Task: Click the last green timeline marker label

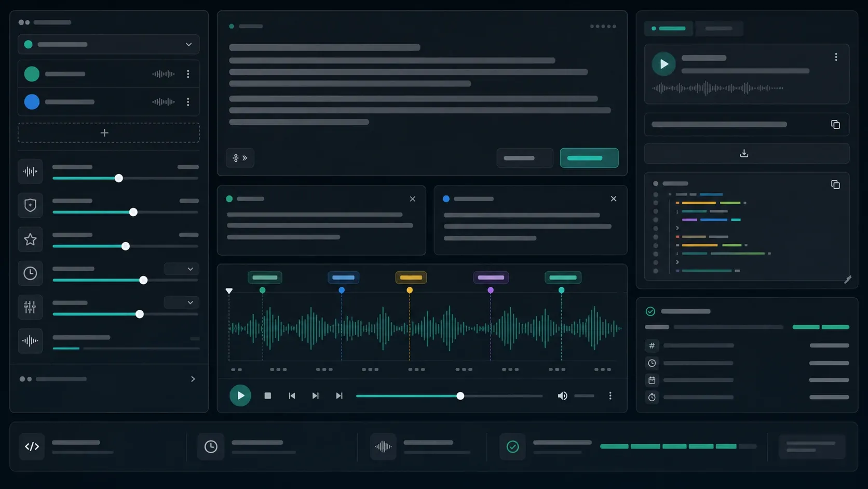Action: click(563, 277)
